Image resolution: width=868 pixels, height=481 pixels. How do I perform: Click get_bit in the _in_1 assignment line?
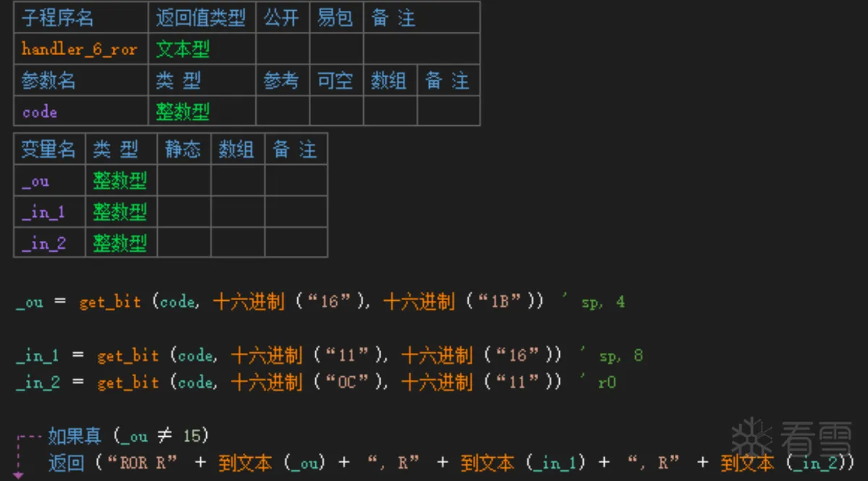tap(128, 355)
